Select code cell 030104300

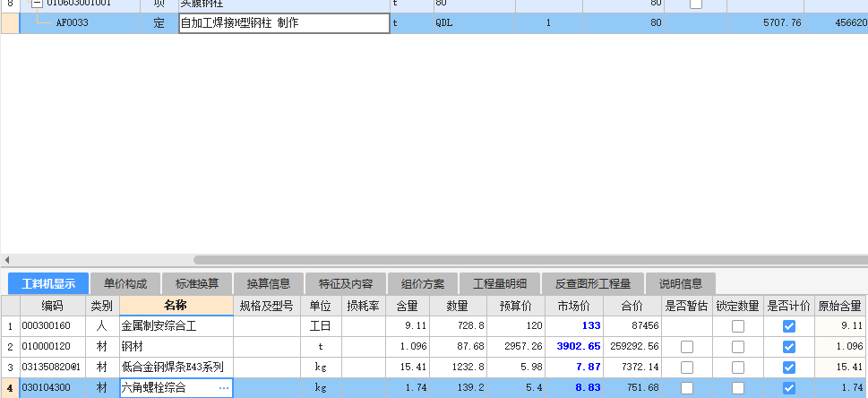click(x=53, y=388)
